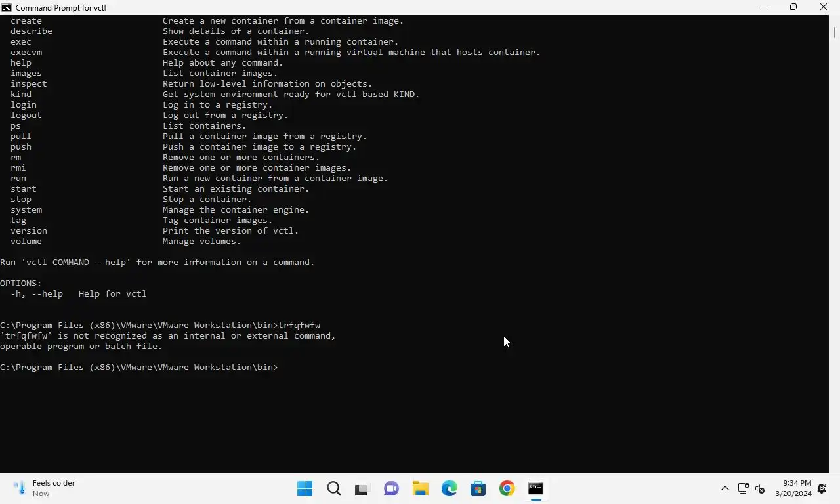Launch Google Chrome from the taskbar
Image resolution: width=840 pixels, height=504 pixels.
(507, 488)
